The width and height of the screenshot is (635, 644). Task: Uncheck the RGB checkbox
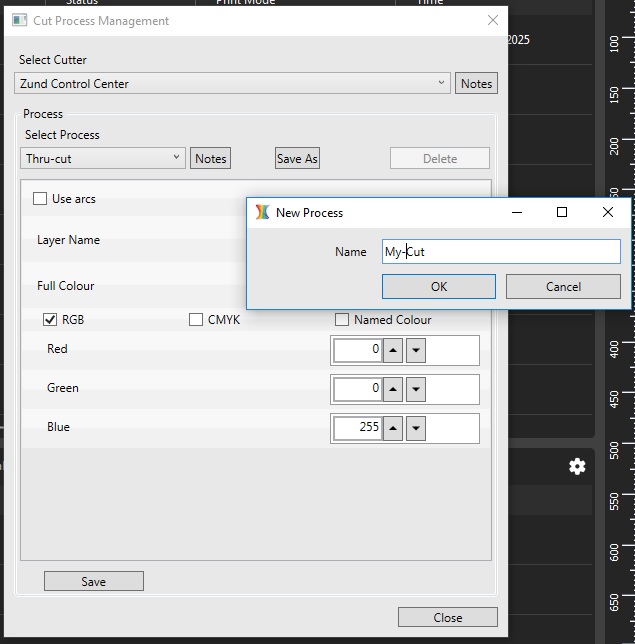pyautogui.click(x=50, y=320)
